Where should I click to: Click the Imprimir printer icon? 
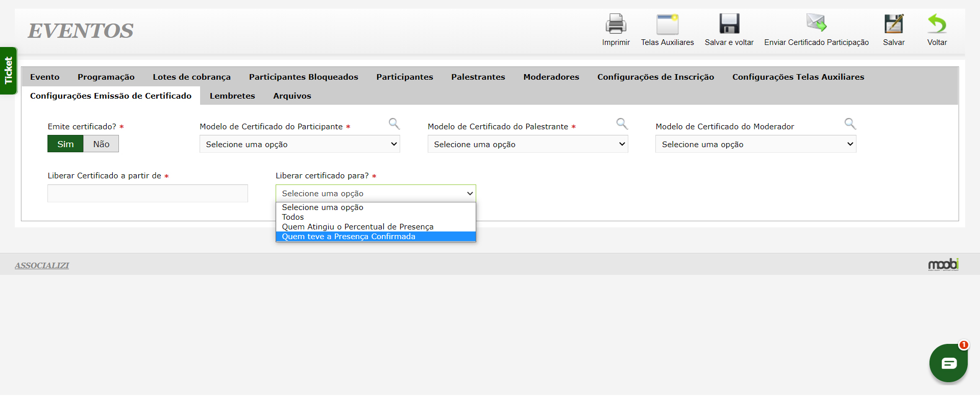click(616, 24)
